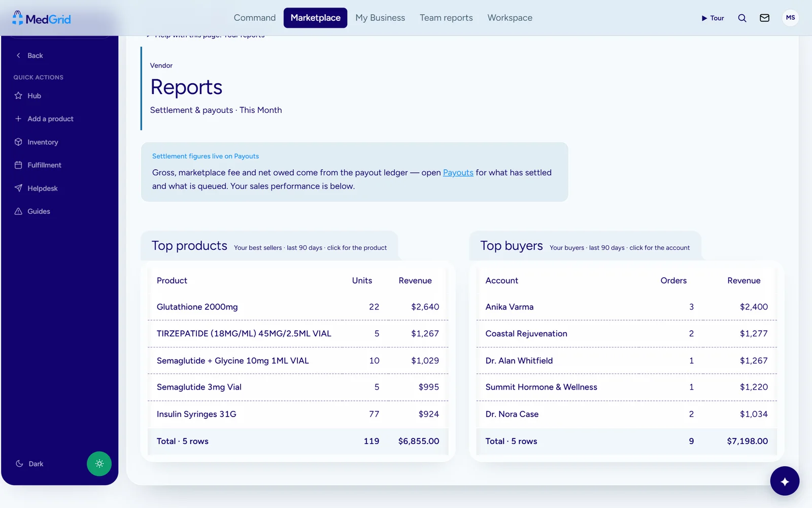This screenshot has height=508, width=812.
Task: Click the MedGrid logo
Action: point(42,19)
